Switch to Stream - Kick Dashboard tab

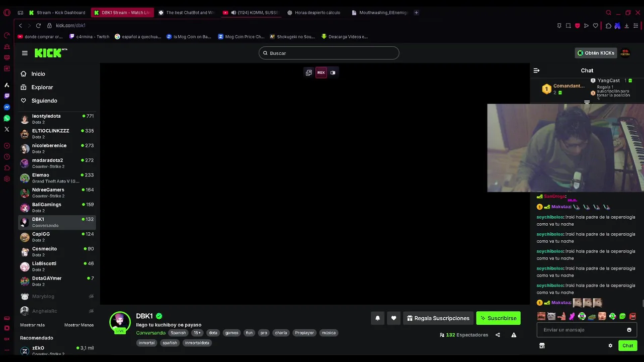click(57, 13)
